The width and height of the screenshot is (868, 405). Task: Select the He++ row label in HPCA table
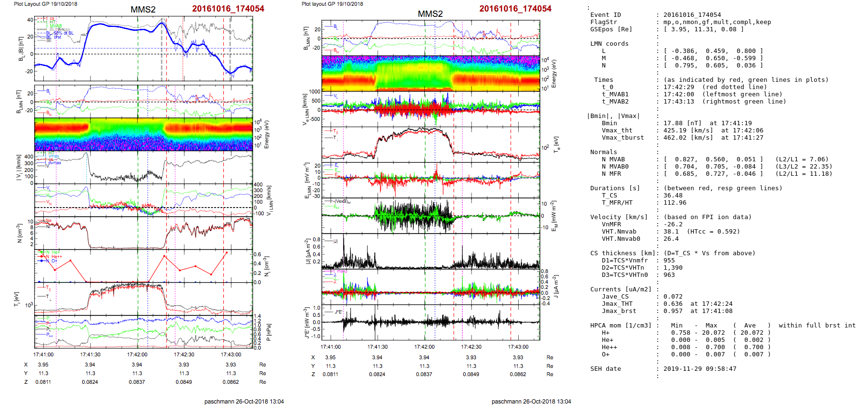click(610, 347)
